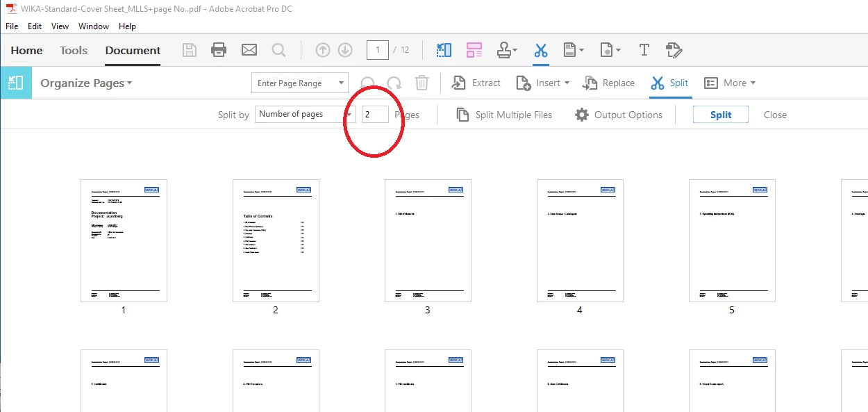Choose Extract pages
Image resolution: width=868 pixels, height=412 pixels.
tap(476, 83)
